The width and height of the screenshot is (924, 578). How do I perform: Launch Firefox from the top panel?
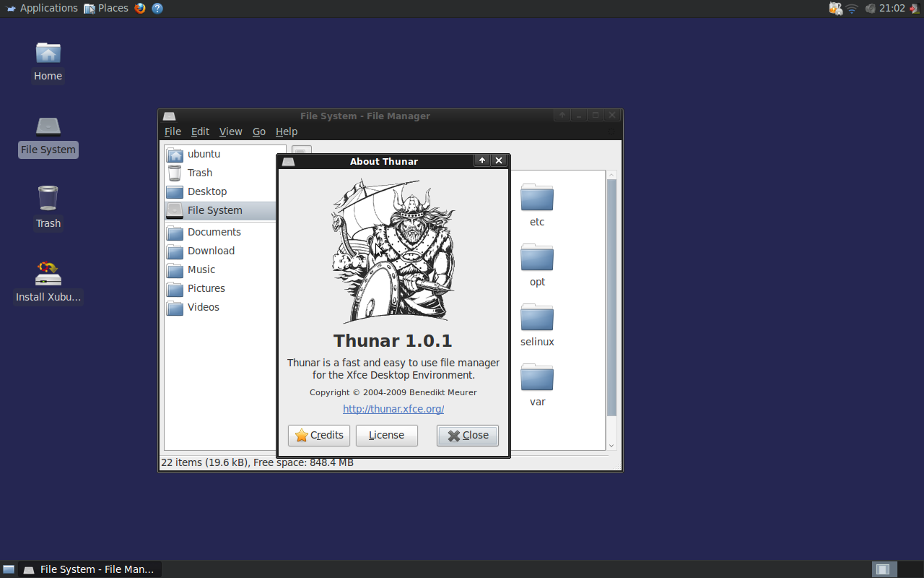[140, 8]
